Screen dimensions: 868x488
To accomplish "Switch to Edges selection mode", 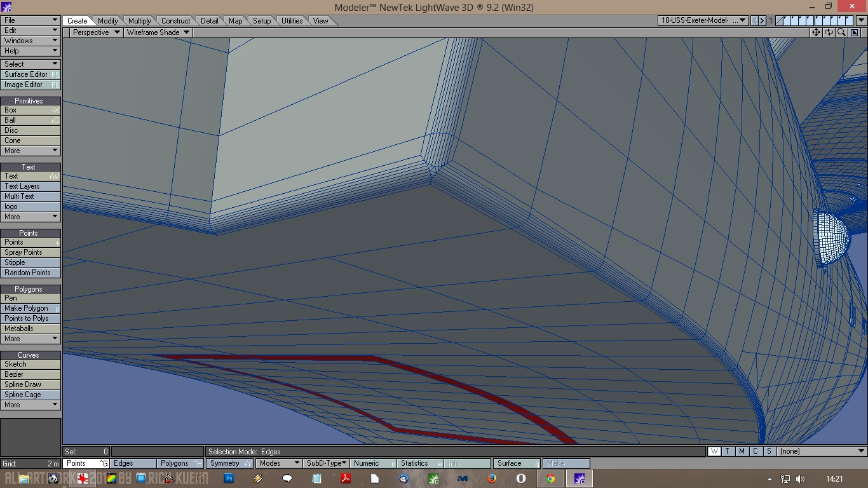I will click(x=133, y=463).
